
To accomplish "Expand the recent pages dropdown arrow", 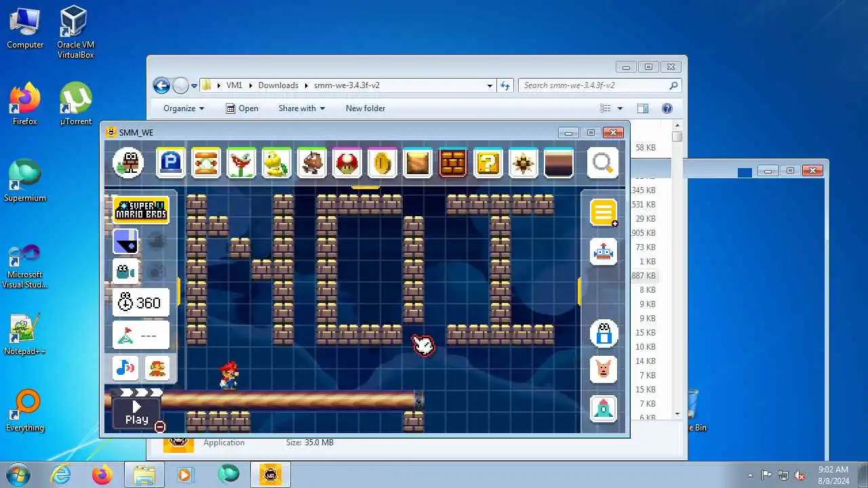I will [194, 86].
